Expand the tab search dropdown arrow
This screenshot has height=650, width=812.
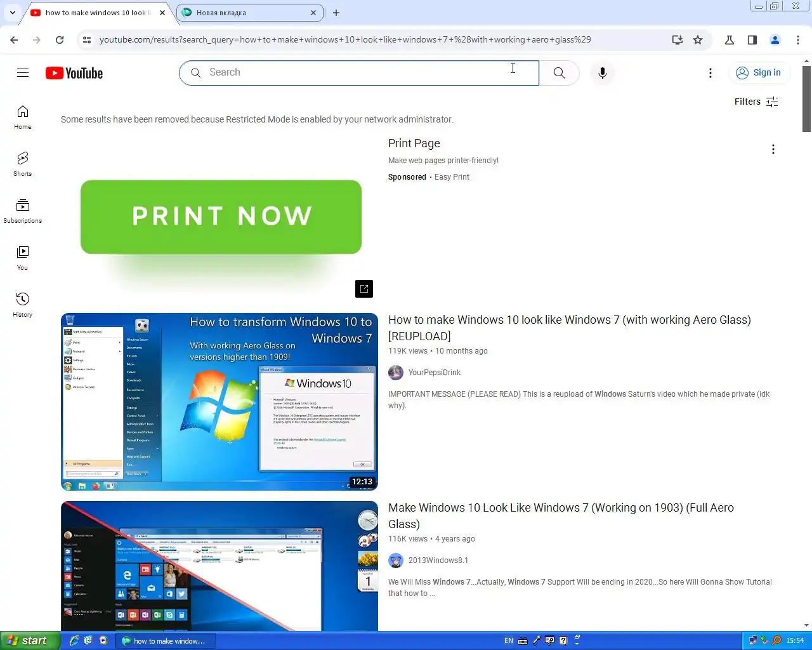click(12, 12)
